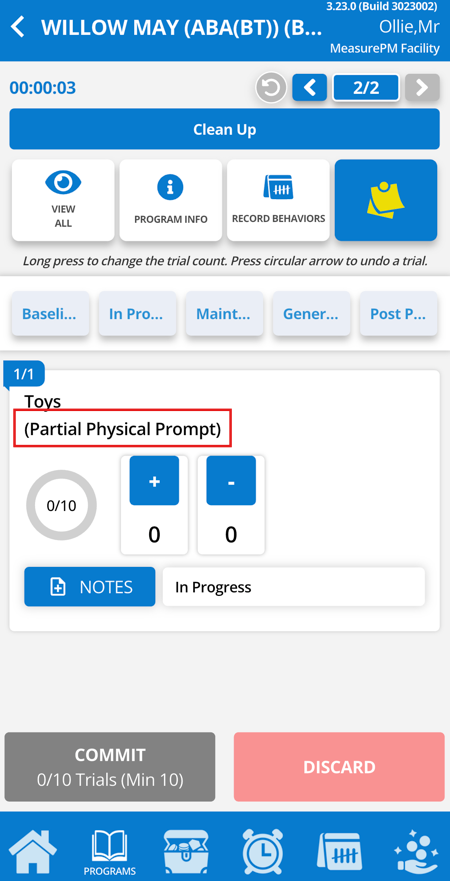Select the Maintenance phase tab
450x881 pixels.
coord(224,314)
